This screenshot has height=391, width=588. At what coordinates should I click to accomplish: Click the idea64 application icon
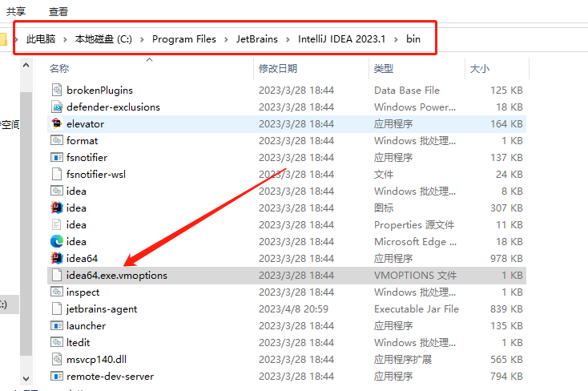pos(57,258)
